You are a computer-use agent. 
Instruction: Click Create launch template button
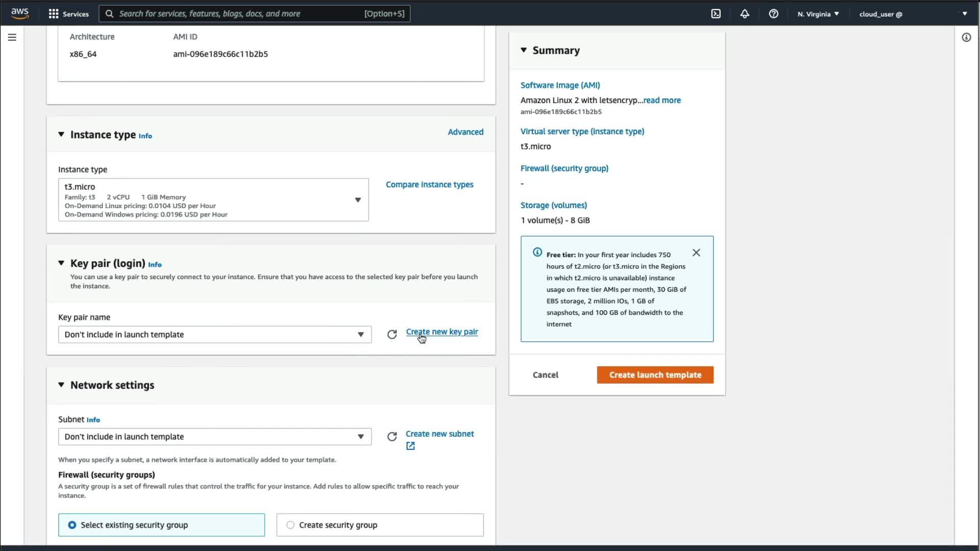655,375
